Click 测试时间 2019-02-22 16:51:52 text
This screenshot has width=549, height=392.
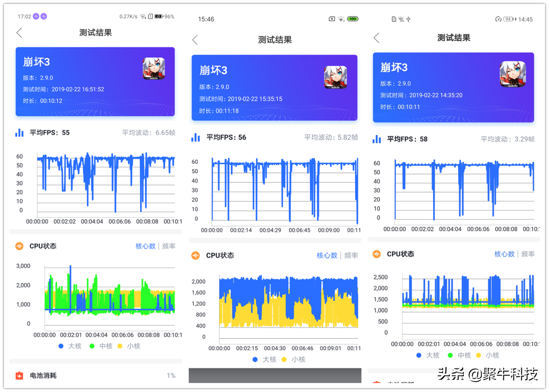[64, 89]
